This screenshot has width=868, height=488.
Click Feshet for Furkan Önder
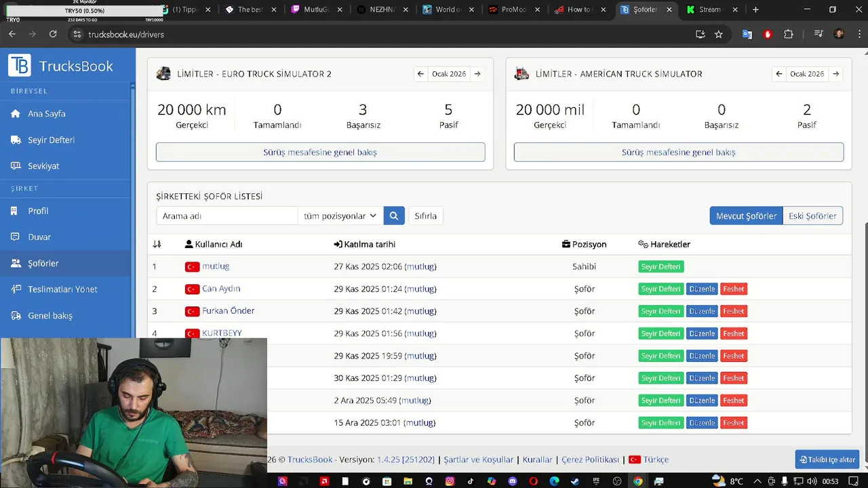point(734,311)
